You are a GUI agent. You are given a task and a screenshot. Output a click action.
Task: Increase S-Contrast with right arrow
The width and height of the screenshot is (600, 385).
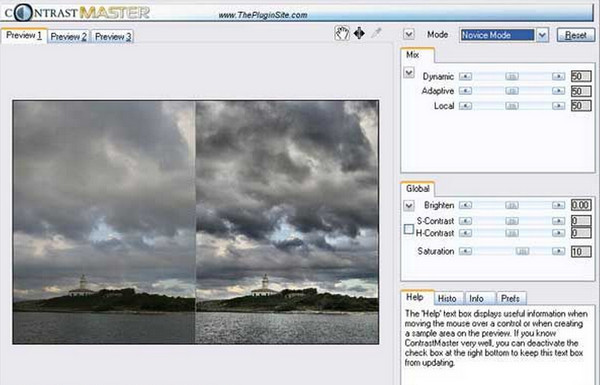point(558,221)
